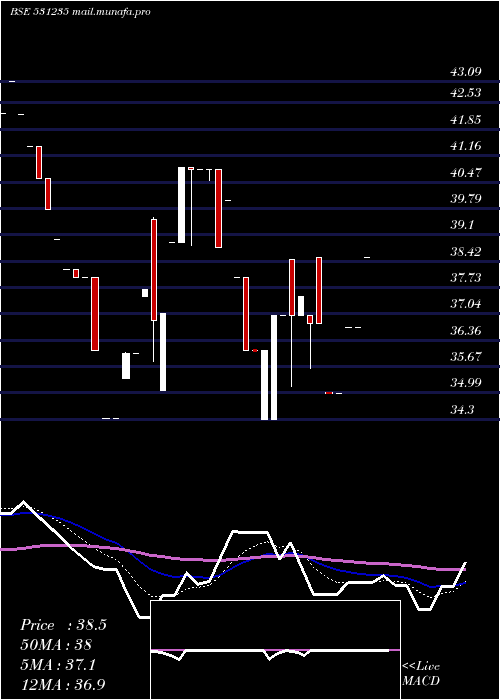Image resolution: width=500 pixels, height=700 pixels.
Task: Click the 39.1 price axis label
Action: pyautogui.click(x=462, y=225)
